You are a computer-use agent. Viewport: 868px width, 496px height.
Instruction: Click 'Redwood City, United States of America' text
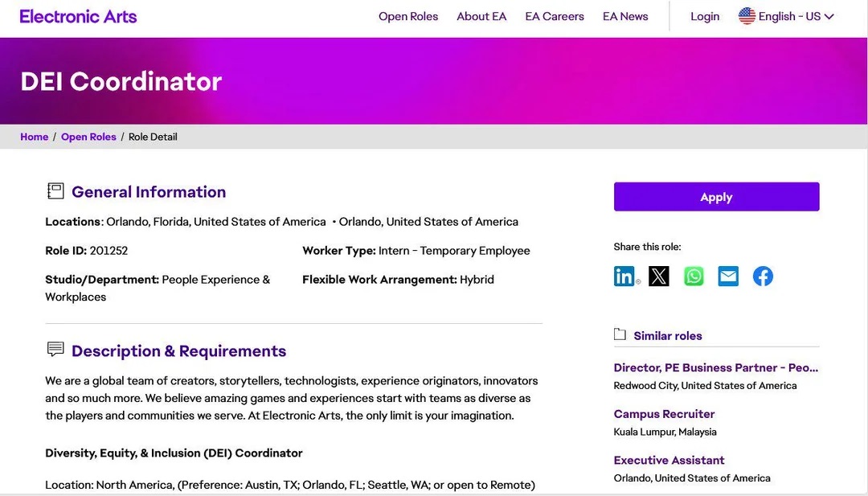tap(706, 385)
